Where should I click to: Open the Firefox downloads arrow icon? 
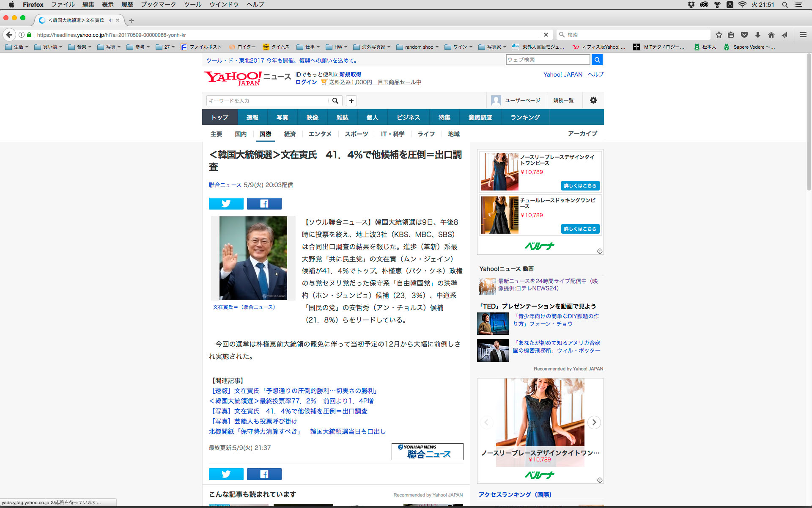[x=758, y=35]
